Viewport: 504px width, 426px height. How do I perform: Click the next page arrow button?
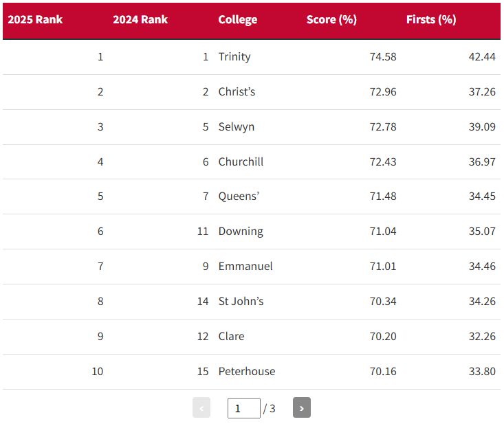301,408
